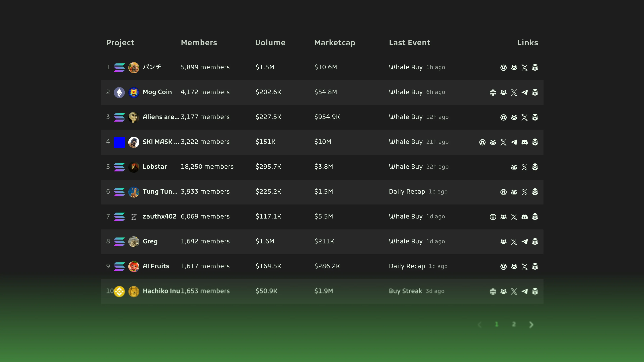Open Mog Coin's Telegram channel
Image resolution: width=644 pixels, height=362 pixels.
click(x=525, y=93)
